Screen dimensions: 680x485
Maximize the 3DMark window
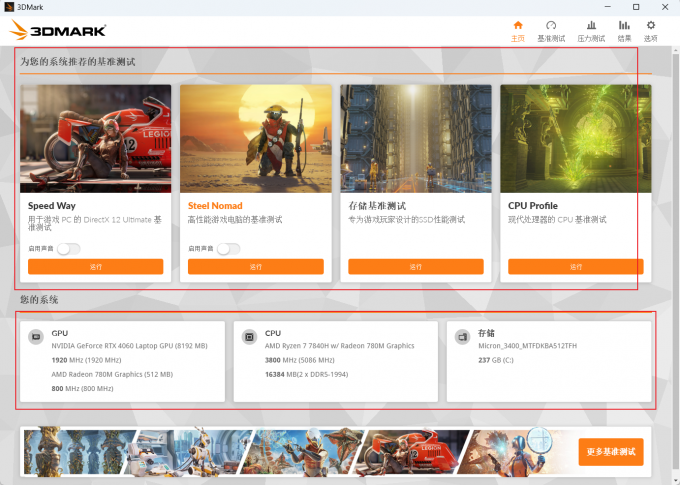636,7
